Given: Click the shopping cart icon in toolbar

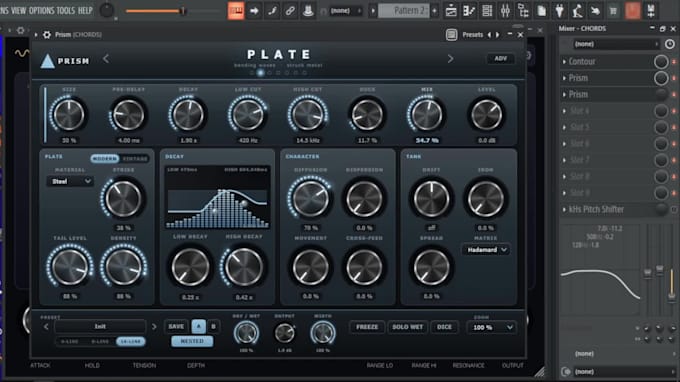Looking at the screenshot, I should click(613, 10).
